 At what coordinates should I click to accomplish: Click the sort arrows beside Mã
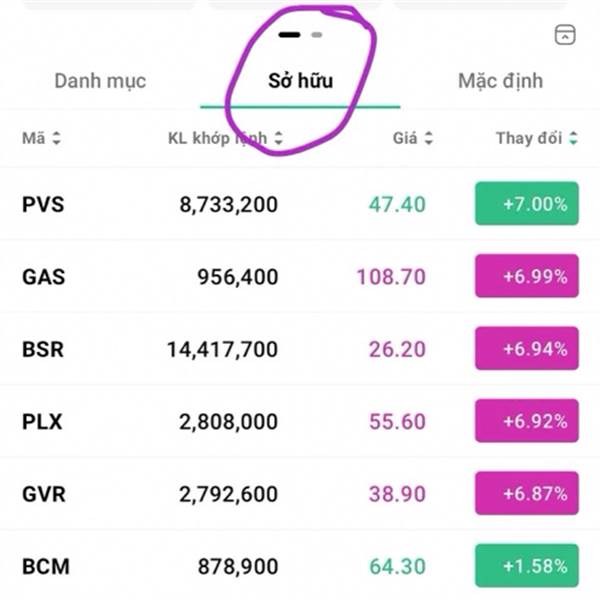(56, 139)
